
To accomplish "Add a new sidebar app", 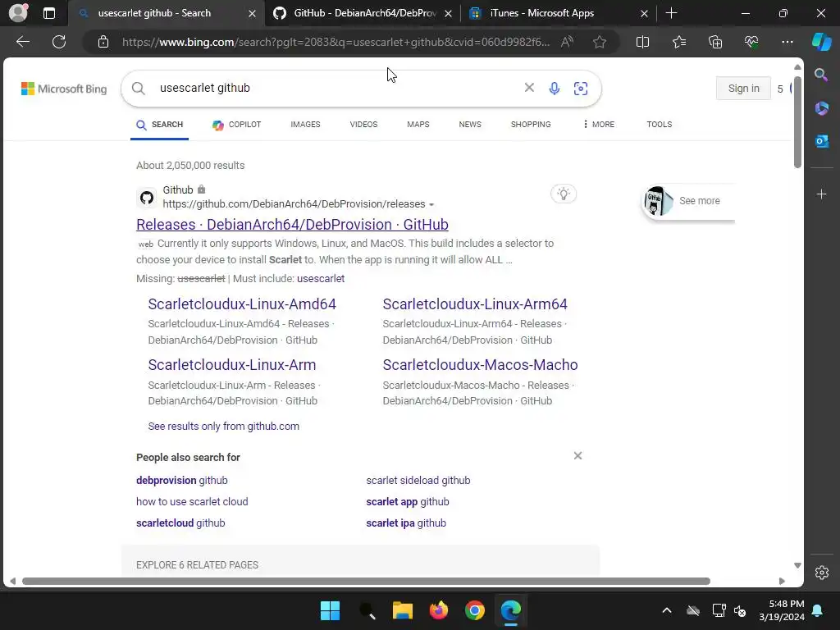I will click(x=821, y=194).
